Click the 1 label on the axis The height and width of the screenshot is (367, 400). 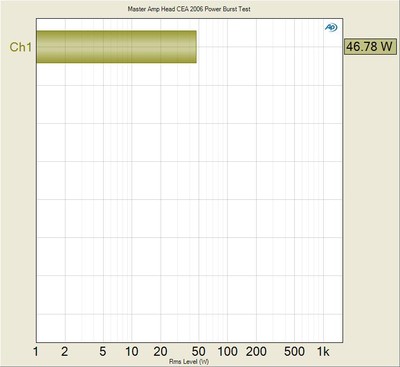(36, 351)
